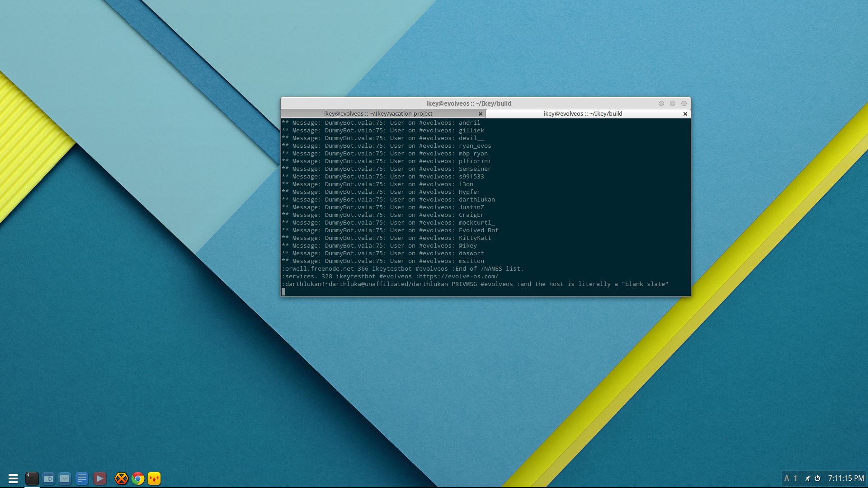Open the mail envelope app icon

pyautogui.click(x=65, y=479)
